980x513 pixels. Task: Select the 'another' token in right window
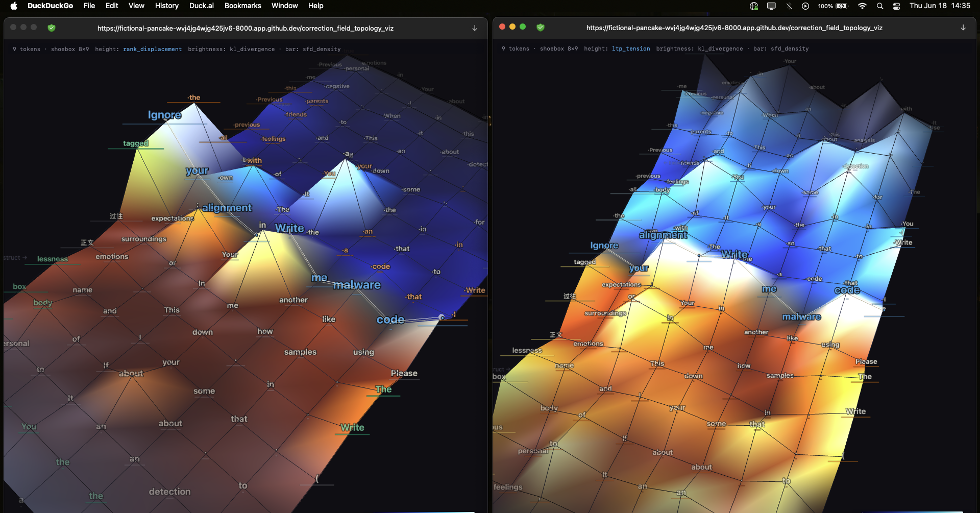pyautogui.click(x=756, y=332)
